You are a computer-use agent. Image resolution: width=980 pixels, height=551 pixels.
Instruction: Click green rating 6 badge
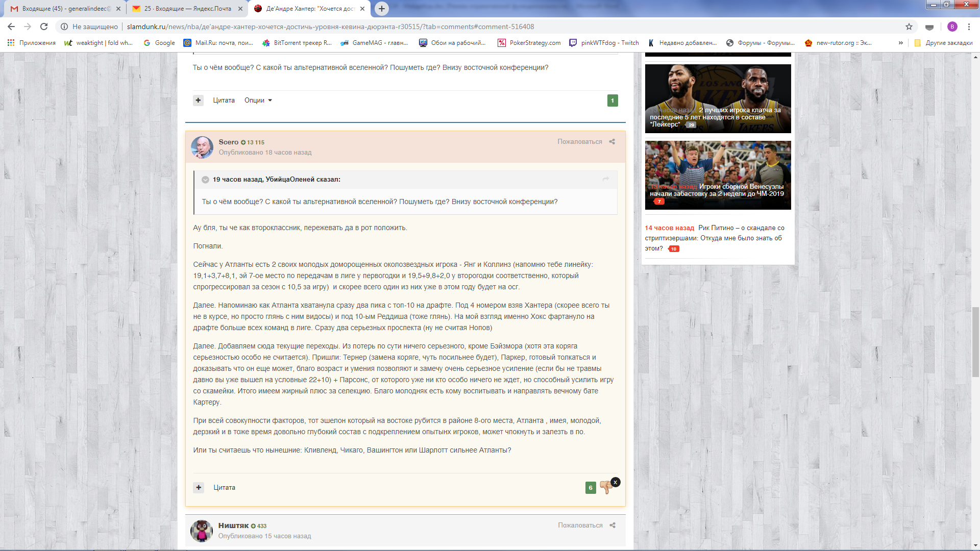[x=591, y=488]
